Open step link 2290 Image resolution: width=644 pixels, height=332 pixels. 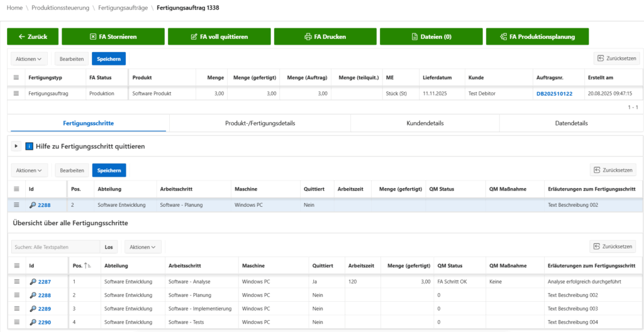(45, 323)
